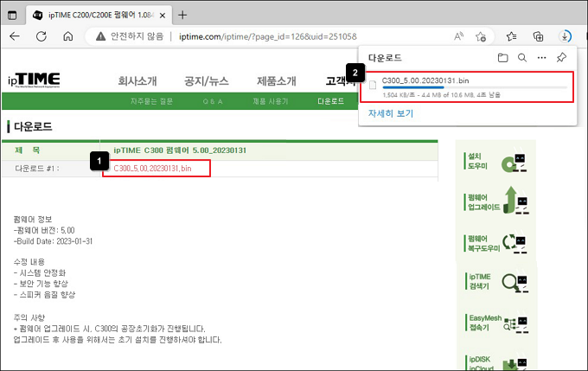588x371 pixels.
Task: Open the Collections icon
Action: [x=538, y=36]
